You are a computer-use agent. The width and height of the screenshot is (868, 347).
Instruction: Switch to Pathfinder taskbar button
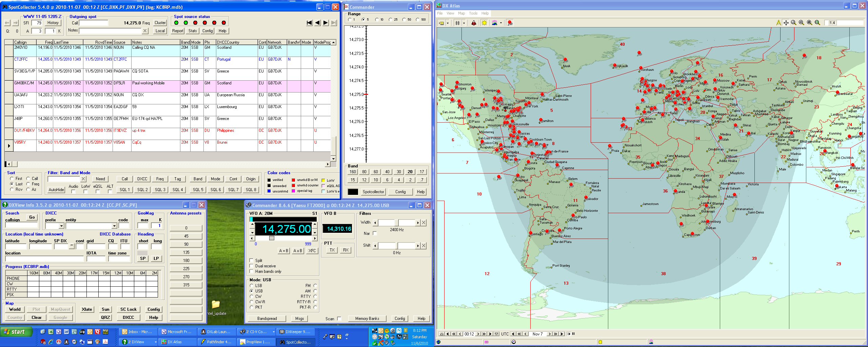pos(217,342)
